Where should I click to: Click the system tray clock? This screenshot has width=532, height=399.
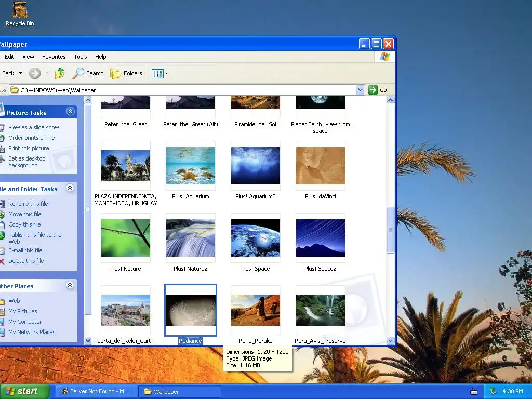click(x=513, y=392)
